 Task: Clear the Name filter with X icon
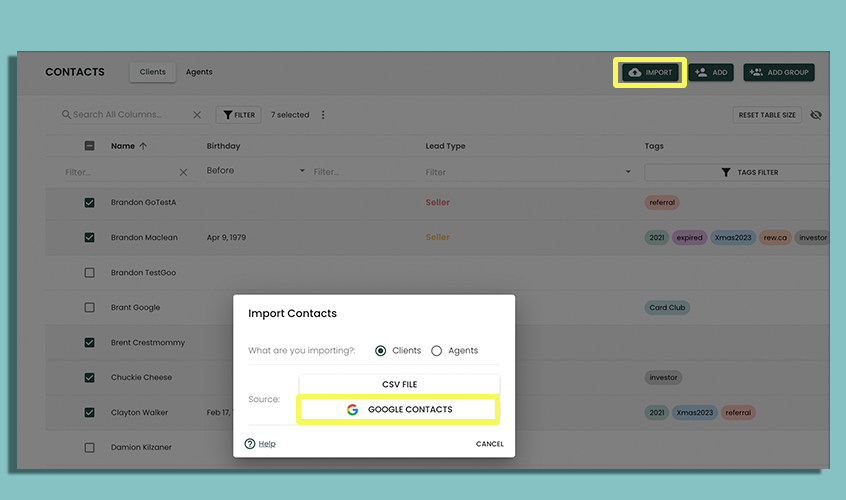coord(183,172)
